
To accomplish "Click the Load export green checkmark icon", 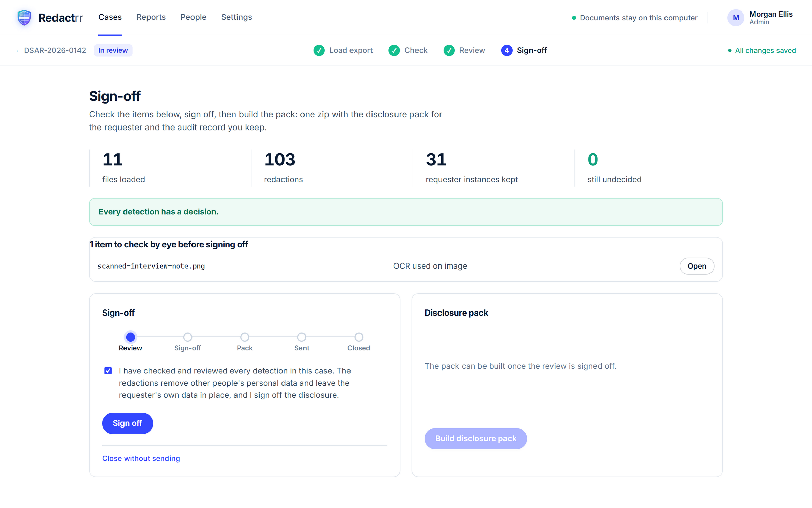I will (x=319, y=50).
